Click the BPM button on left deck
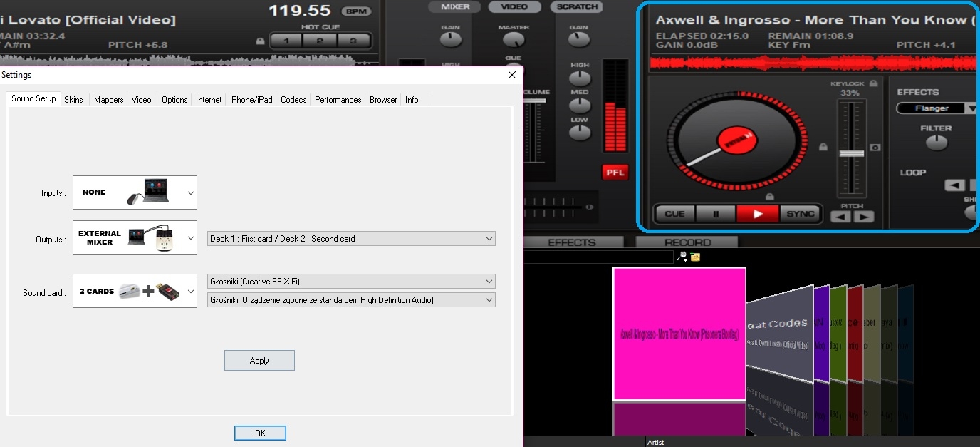Image resolution: width=980 pixels, height=447 pixels. pos(356,11)
